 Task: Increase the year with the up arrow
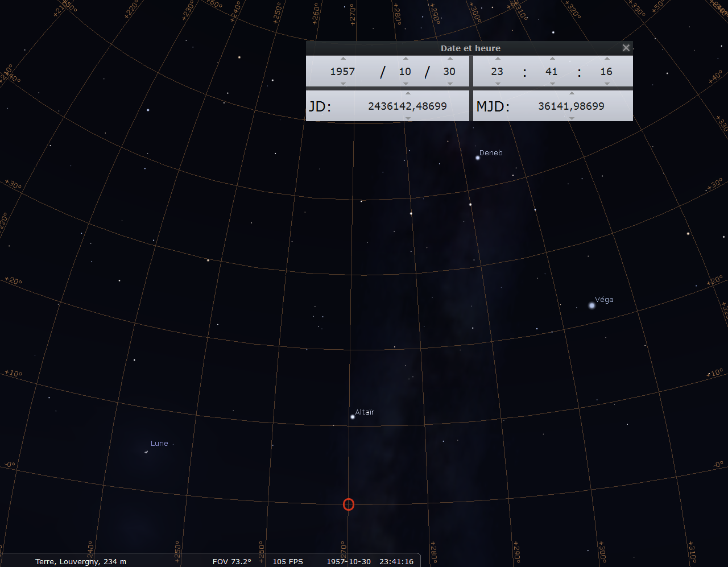click(343, 58)
